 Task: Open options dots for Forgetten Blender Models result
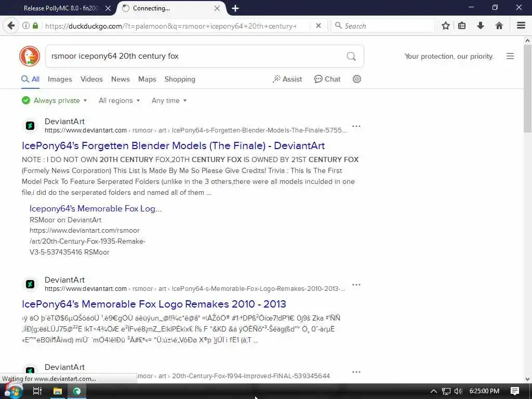356,126
